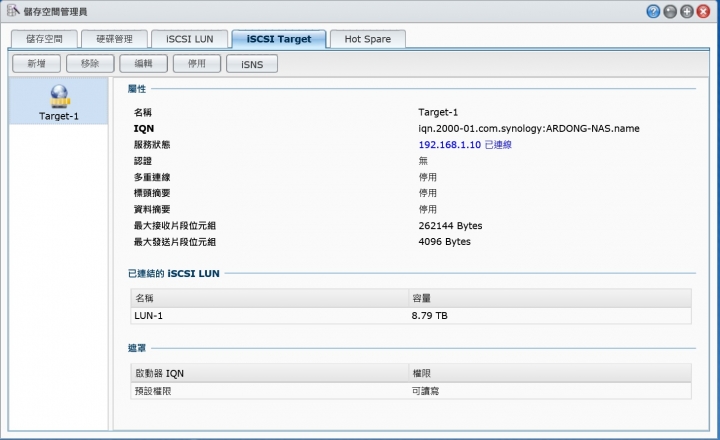This screenshot has width=720, height=440.
Task: Select the LUN-1 row
Action: pos(411,316)
